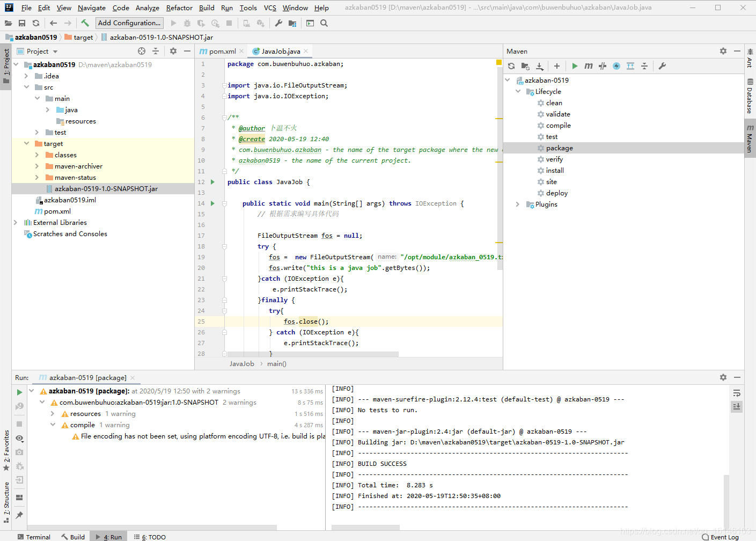Image resolution: width=756 pixels, height=541 pixels.
Task: Select the install lifecycle goal
Action: (555, 171)
